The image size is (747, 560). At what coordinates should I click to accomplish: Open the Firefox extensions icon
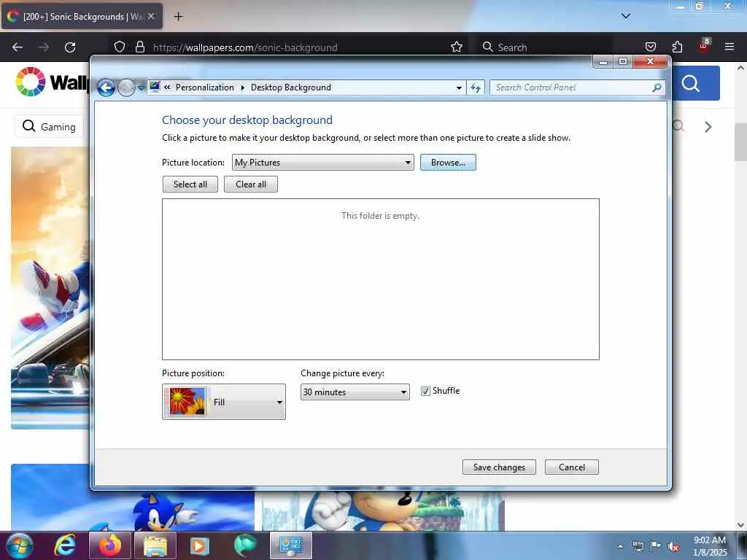tap(677, 47)
